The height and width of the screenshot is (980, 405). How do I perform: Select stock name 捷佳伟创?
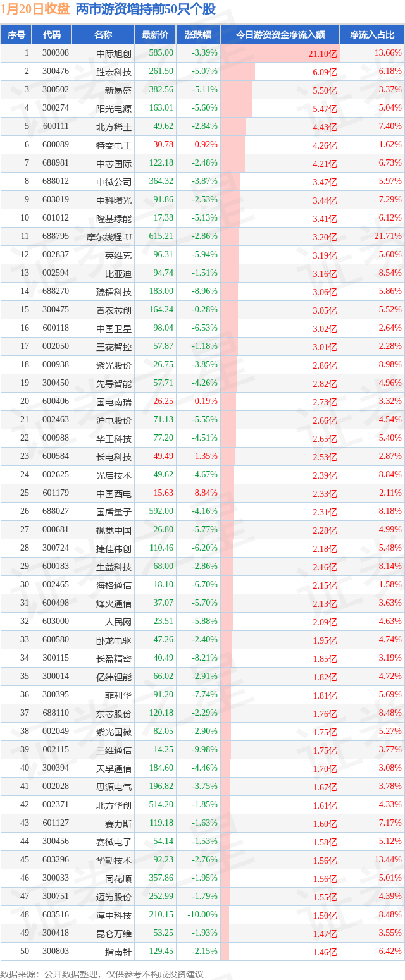coord(114,549)
